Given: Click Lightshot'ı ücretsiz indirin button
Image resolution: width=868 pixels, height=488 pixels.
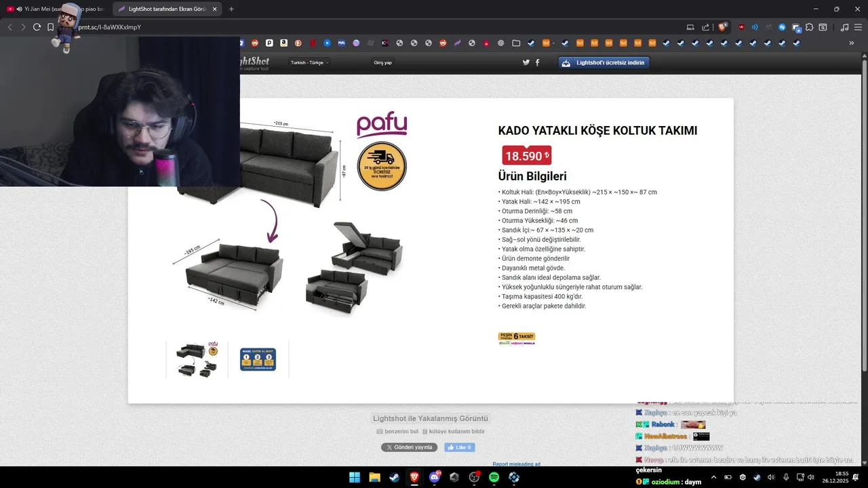Looking at the screenshot, I should (604, 62).
